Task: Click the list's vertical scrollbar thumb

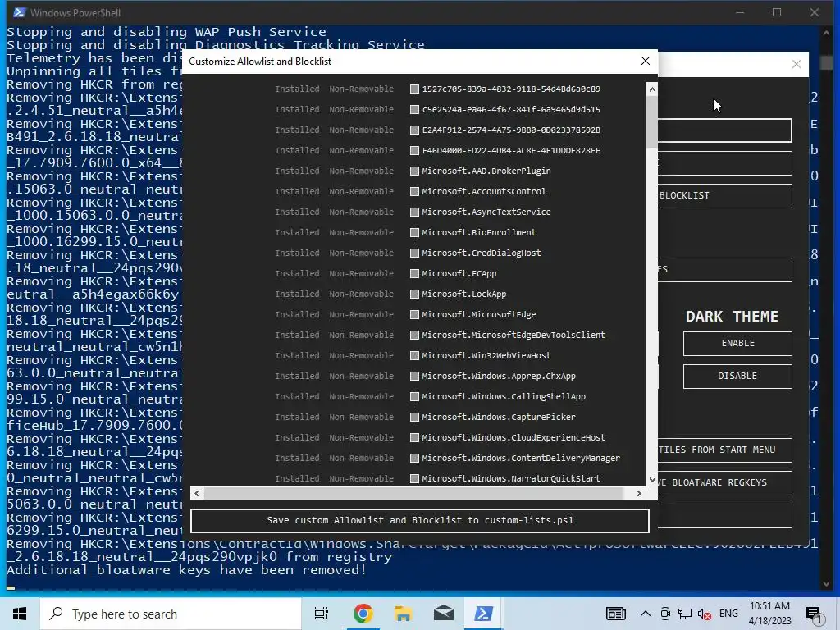Action: click(652, 122)
